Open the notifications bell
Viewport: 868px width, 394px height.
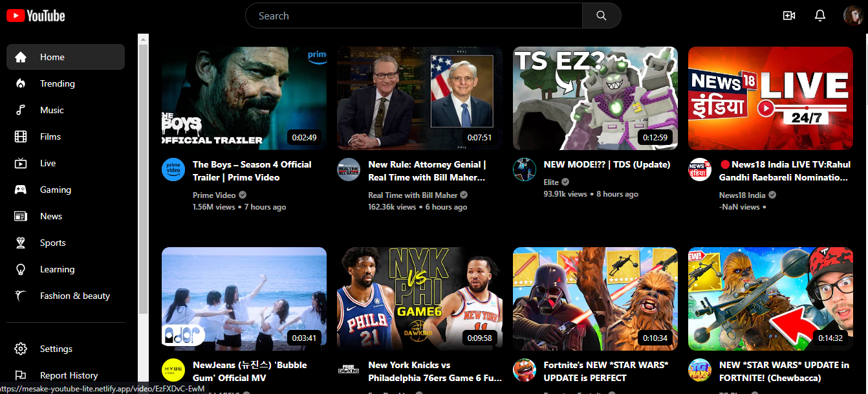820,16
